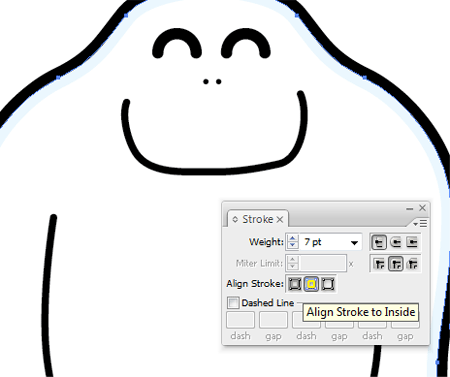The width and height of the screenshot is (450, 377).
Task: Set Align Stroke to Inside
Action: click(x=311, y=284)
